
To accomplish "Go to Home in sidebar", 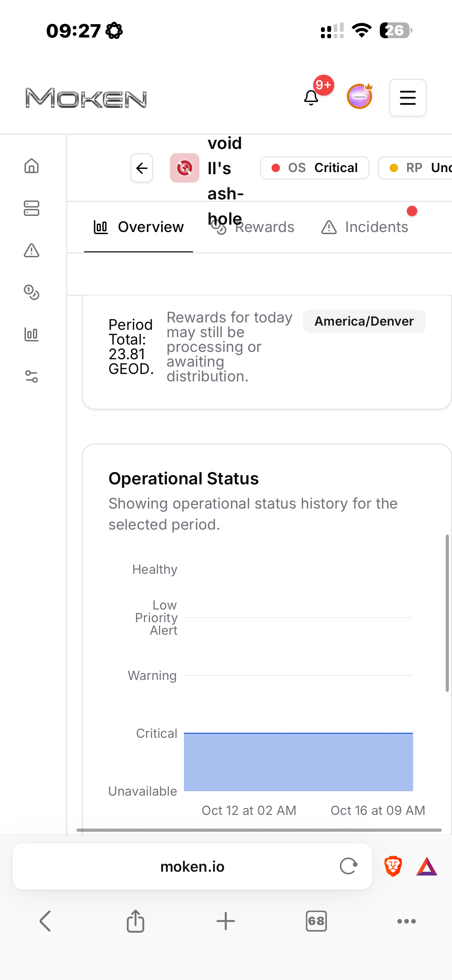I will [x=32, y=166].
